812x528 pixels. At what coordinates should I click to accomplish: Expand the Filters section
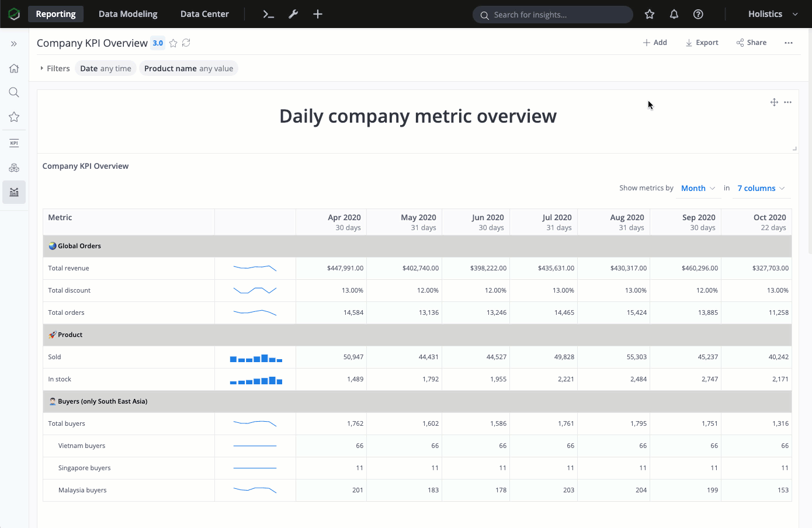(x=54, y=68)
